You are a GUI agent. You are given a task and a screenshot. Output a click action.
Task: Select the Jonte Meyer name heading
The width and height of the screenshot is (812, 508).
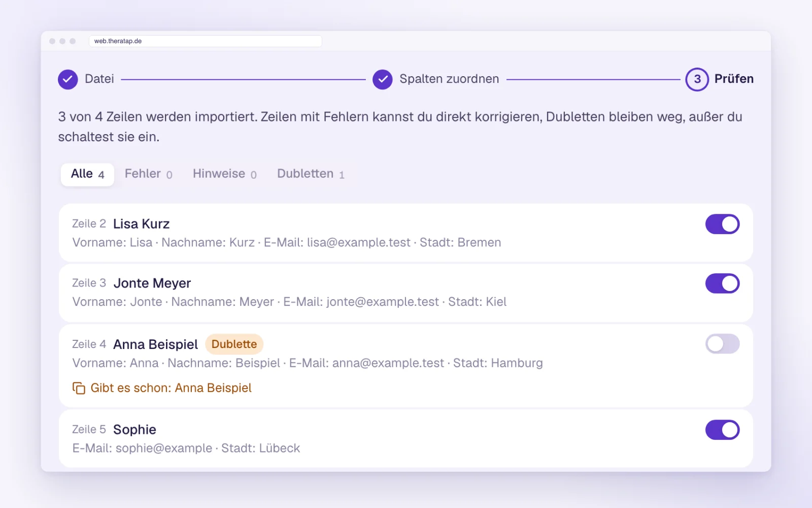tap(152, 283)
